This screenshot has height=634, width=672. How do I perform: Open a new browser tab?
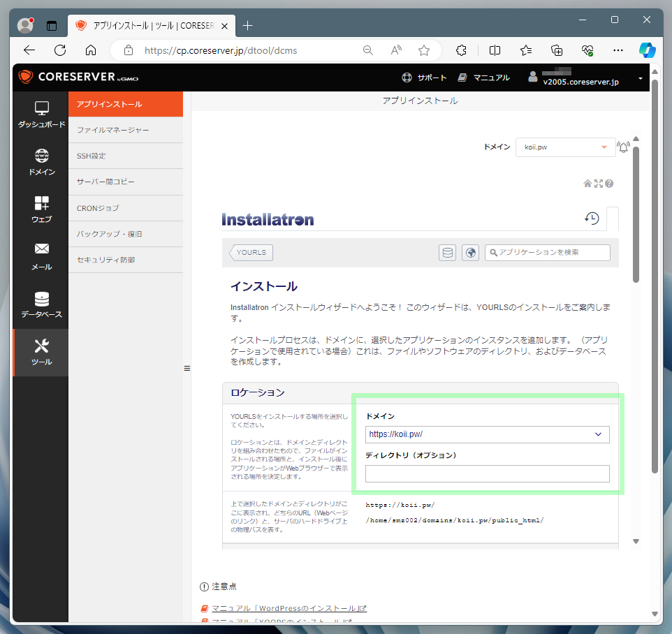247,26
